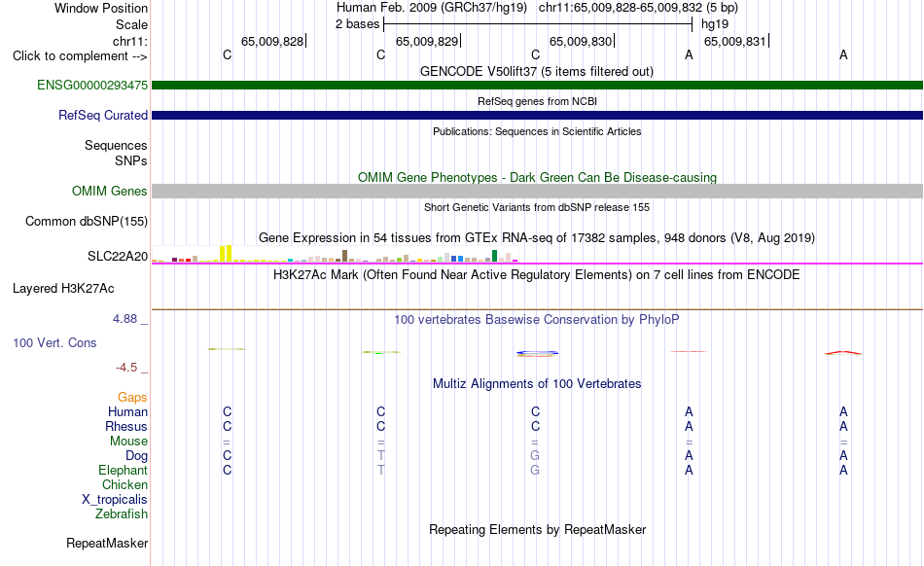
Task: Click the Human species row label
Action: [x=127, y=411]
